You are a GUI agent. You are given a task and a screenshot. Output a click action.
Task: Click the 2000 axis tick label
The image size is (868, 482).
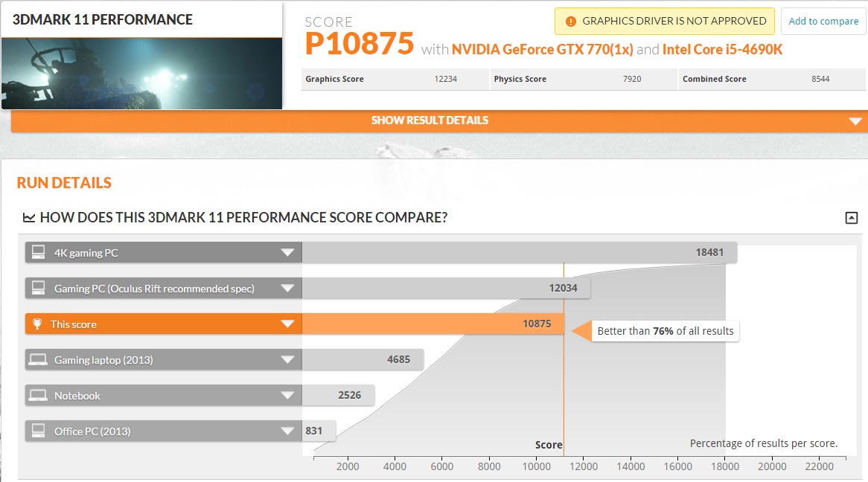point(348,466)
